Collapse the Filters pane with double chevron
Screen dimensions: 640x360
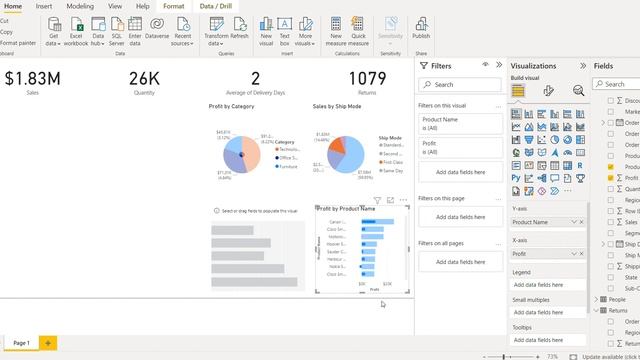[x=499, y=64]
